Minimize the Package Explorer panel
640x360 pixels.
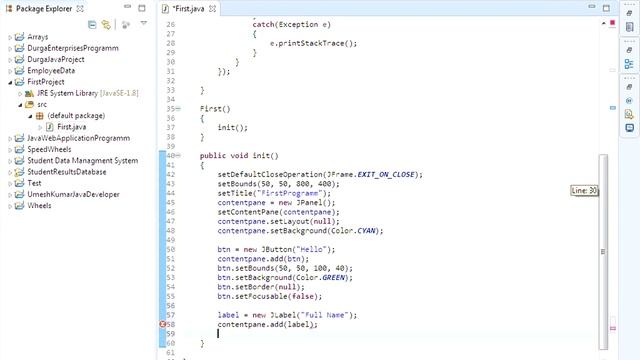click(128, 7)
